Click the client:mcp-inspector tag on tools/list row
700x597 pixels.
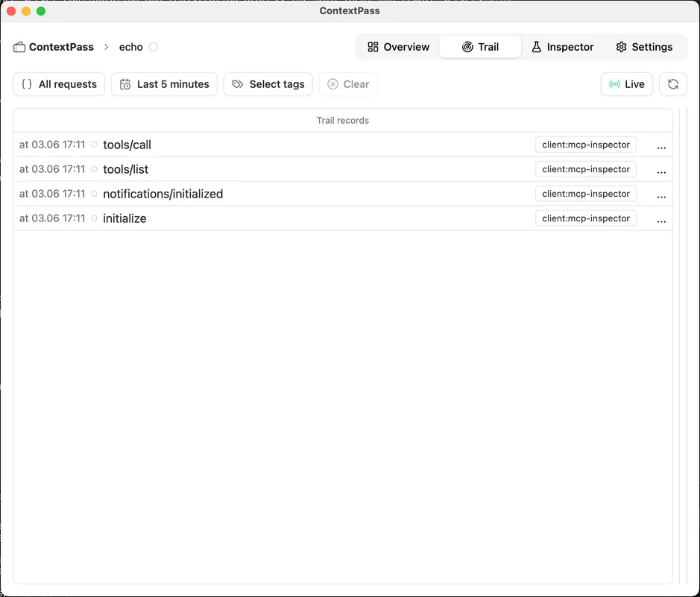click(585, 169)
